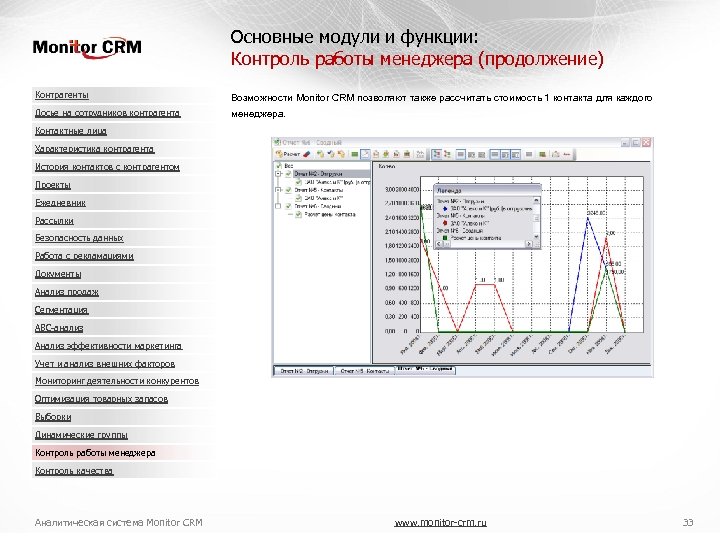The width and height of the screenshot is (720, 540).
Task: Open the Выборки link
Action: click(53, 417)
